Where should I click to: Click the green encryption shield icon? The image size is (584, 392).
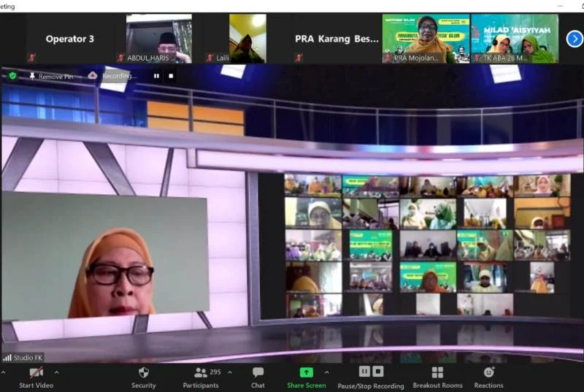tap(12, 75)
